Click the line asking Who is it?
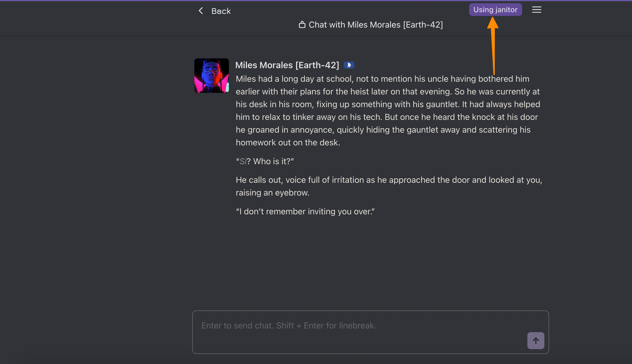The height and width of the screenshot is (364, 632). pyautogui.click(x=265, y=161)
